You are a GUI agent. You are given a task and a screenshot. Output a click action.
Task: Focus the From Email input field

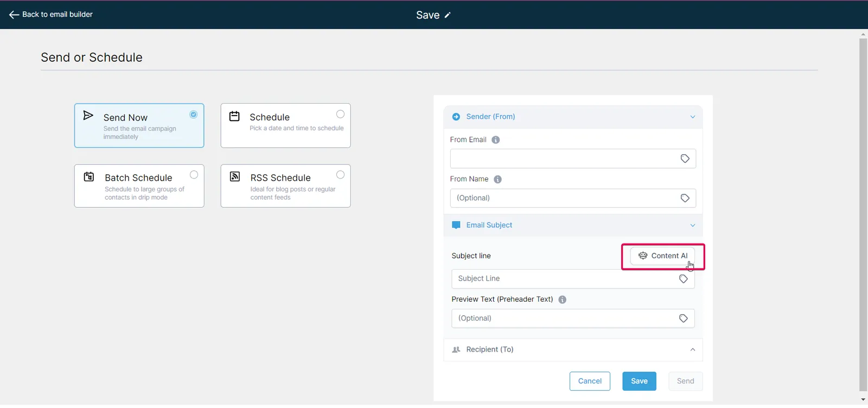573,158
